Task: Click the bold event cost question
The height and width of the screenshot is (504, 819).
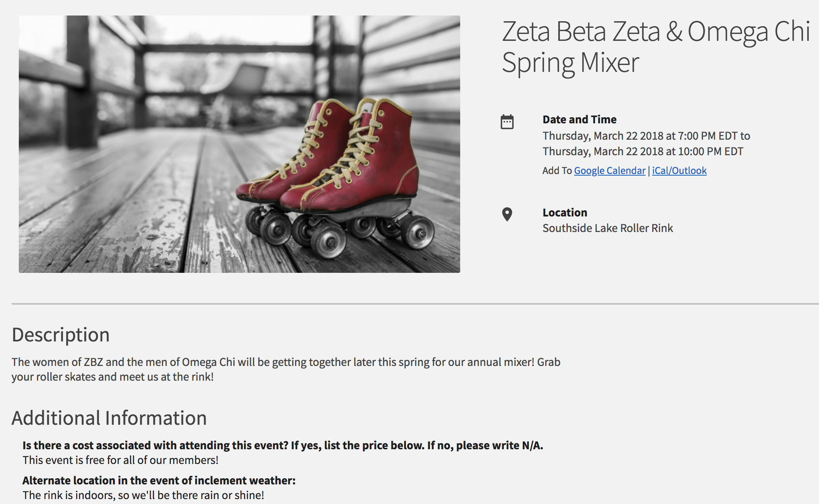Action: click(283, 445)
